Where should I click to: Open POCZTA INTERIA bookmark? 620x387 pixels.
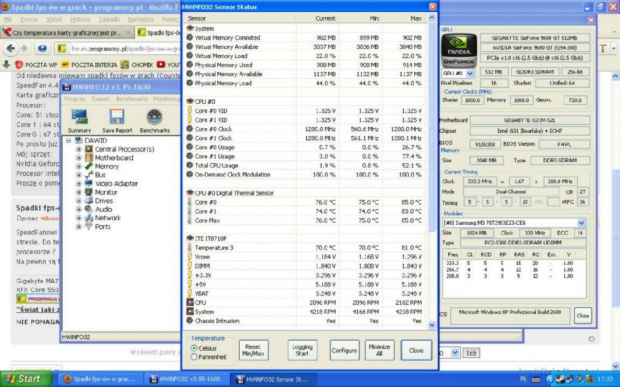[89, 64]
